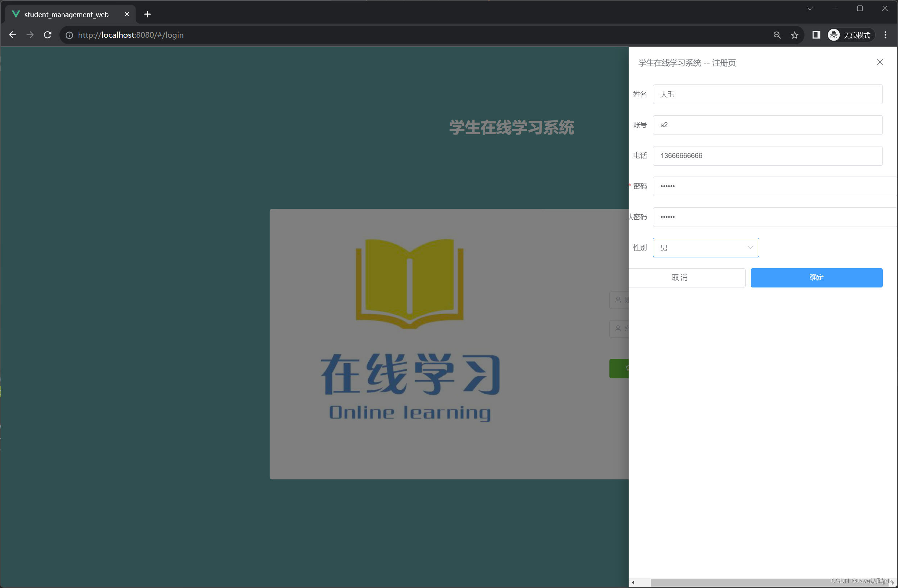Click the incognito 无痕模式 profile badge

coord(851,35)
